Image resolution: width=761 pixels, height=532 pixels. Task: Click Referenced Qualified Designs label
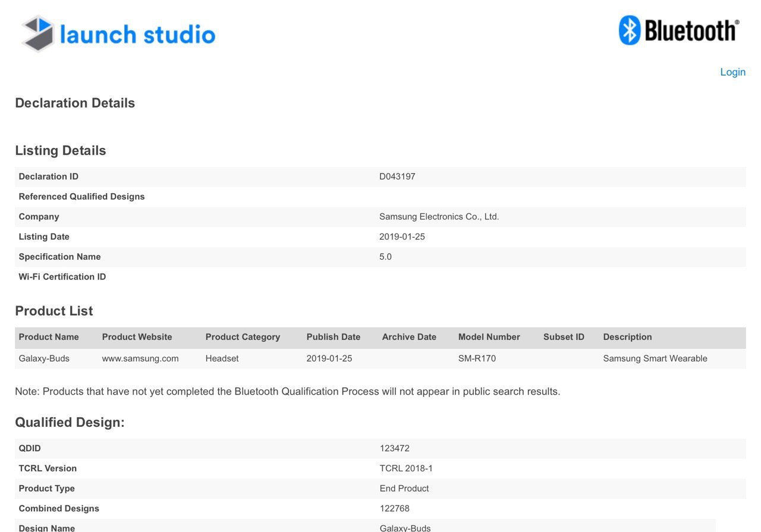(x=81, y=197)
